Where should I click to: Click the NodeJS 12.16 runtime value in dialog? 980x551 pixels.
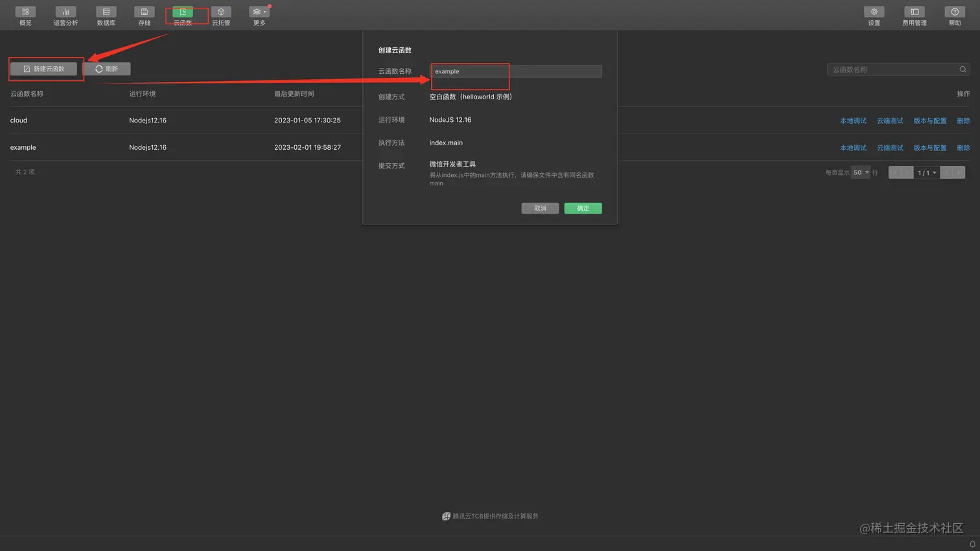click(x=450, y=120)
